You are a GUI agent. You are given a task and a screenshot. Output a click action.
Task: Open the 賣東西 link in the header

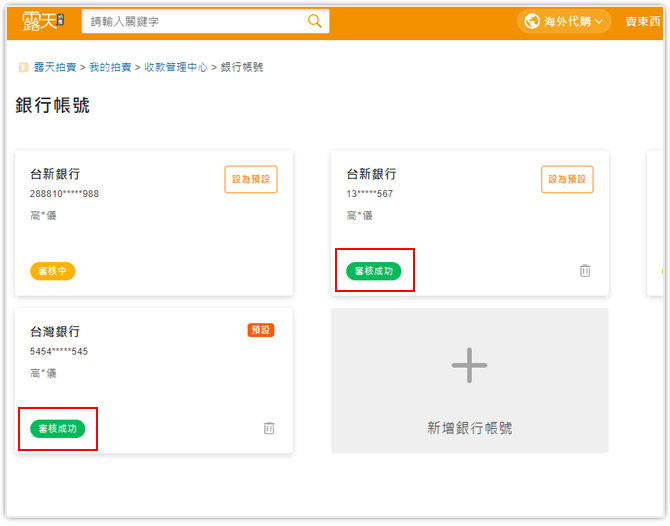[x=642, y=22]
